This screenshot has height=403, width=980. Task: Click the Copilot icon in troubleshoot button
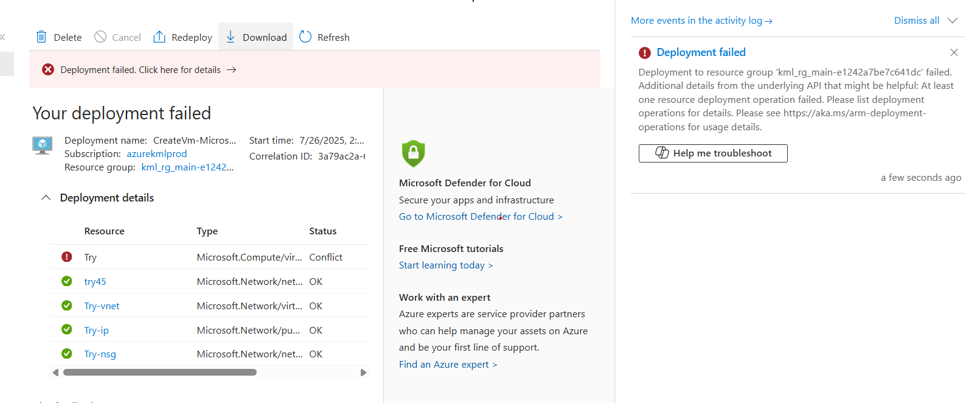[662, 153]
